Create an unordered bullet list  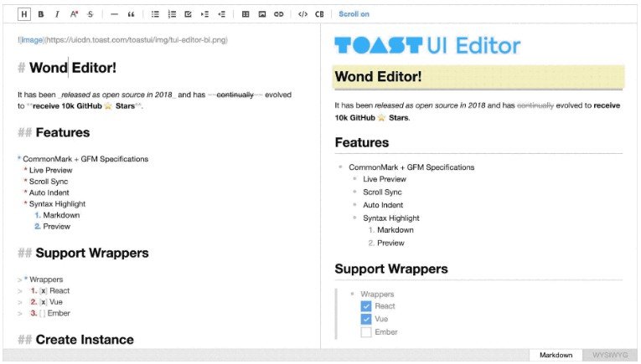[155, 14]
